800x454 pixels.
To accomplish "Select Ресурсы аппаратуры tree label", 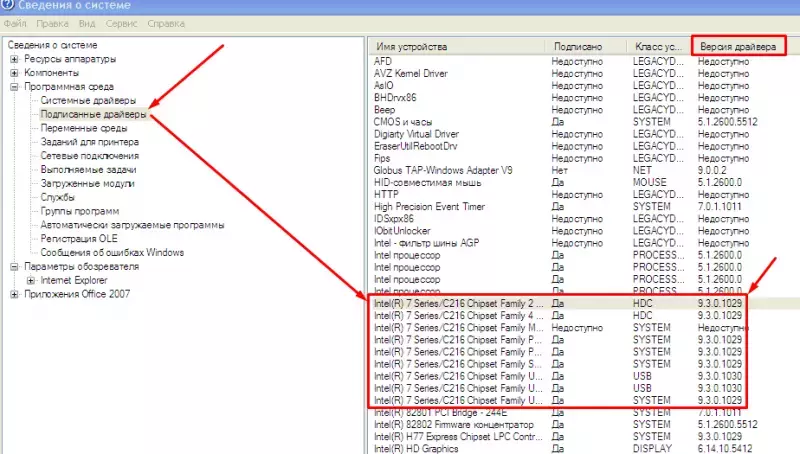I will click(70, 59).
